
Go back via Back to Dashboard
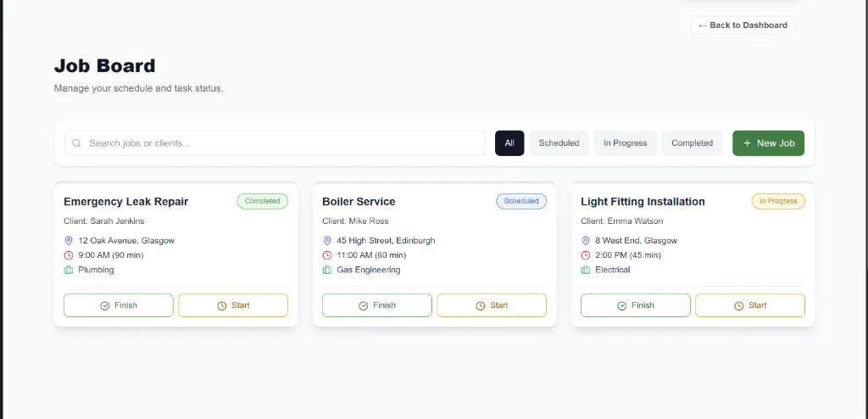(x=743, y=25)
